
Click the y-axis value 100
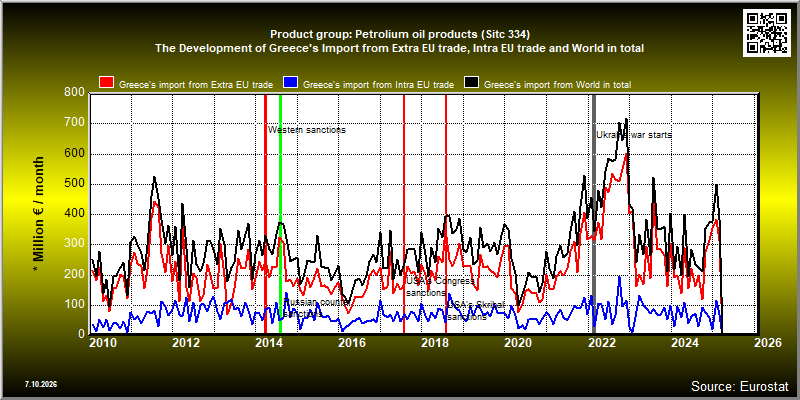[75, 305]
